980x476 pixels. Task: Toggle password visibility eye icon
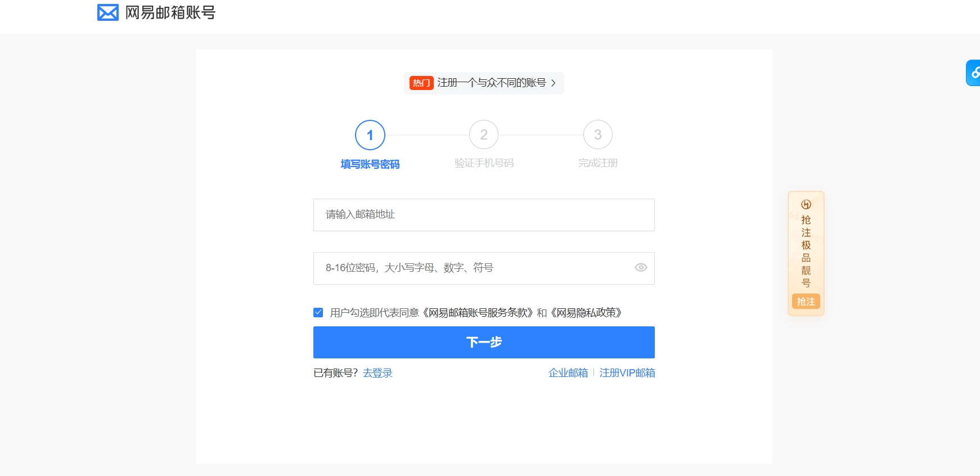pyautogui.click(x=641, y=268)
